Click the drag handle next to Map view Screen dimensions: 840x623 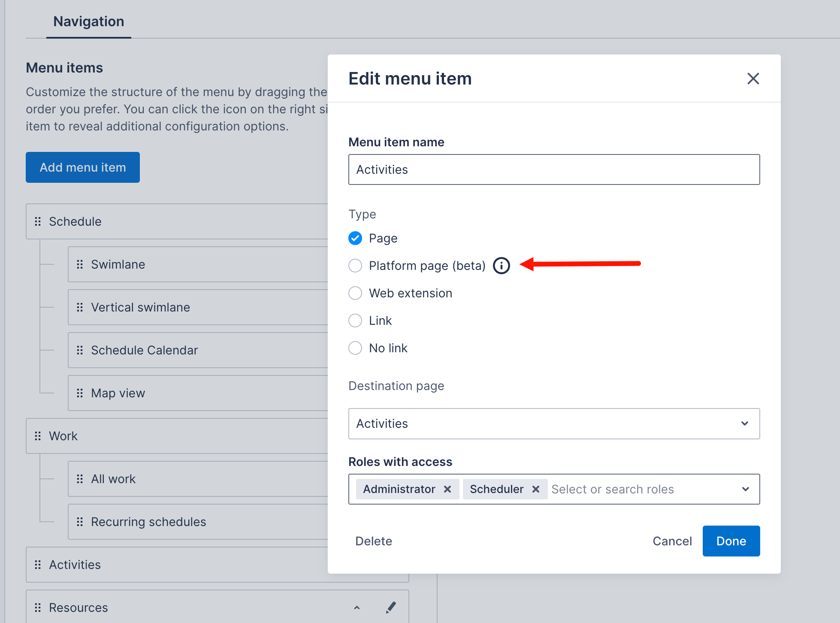click(x=80, y=393)
